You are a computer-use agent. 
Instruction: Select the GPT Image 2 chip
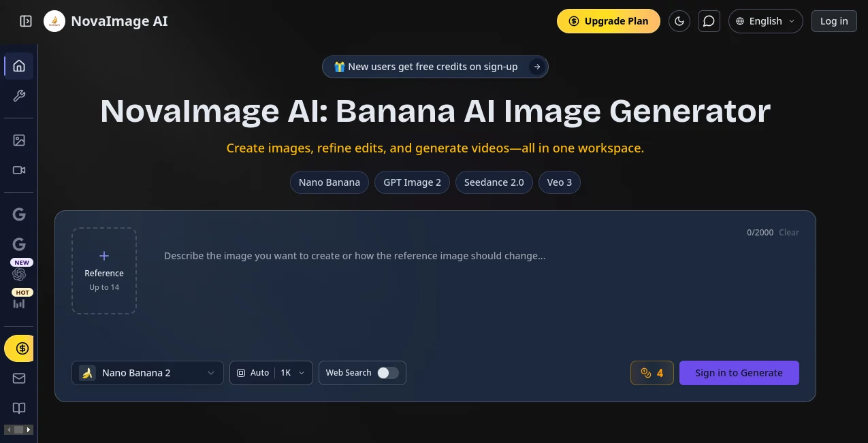(413, 182)
